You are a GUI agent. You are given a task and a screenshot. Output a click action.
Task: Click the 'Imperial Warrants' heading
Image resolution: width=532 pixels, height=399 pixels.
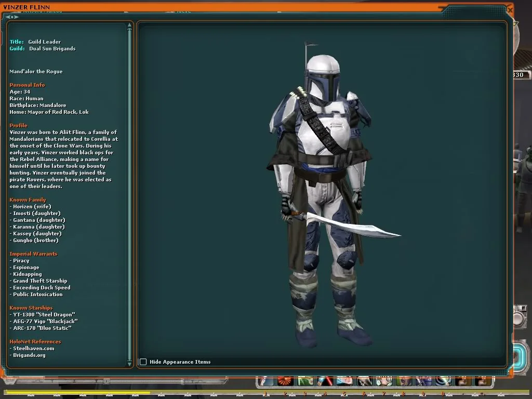tap(33, 254)
